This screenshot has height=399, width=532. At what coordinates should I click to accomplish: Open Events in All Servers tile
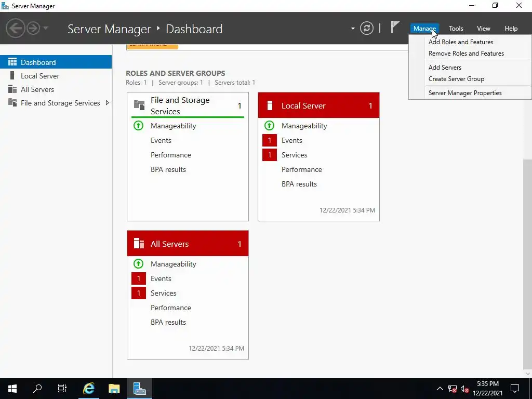tap(161, 278)
